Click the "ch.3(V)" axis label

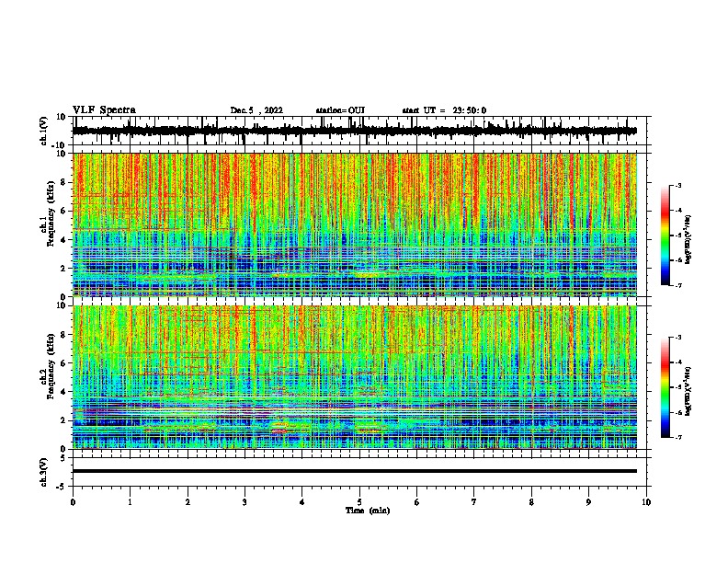[x=44, y=472]
